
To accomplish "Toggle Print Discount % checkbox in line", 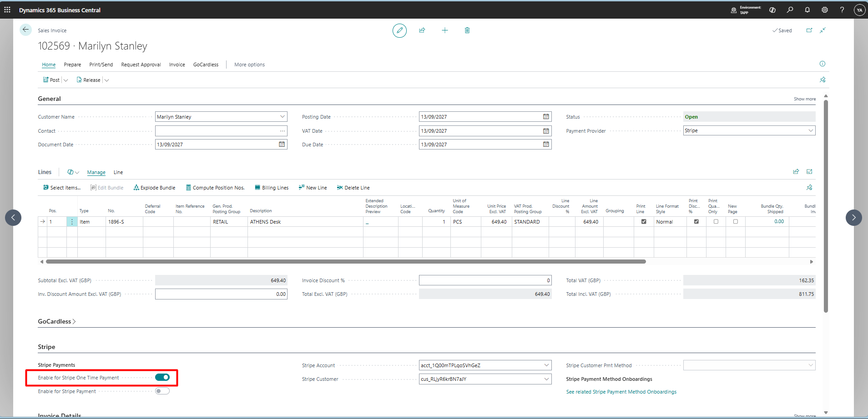I will click(696, 222).
